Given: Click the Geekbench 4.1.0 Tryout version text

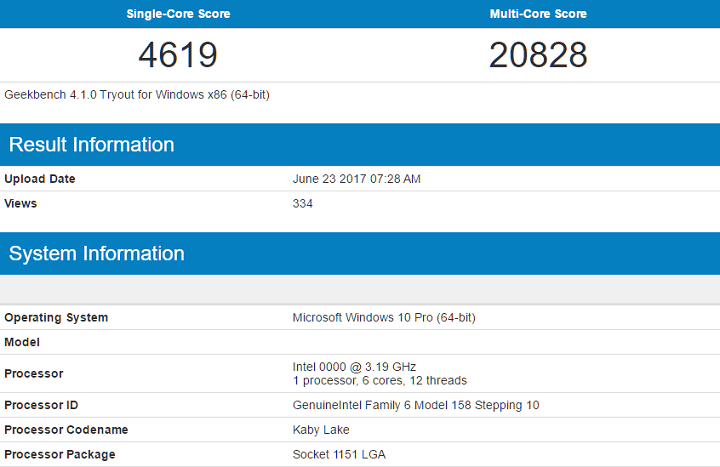Looking at the screenshot, I should click(137, 95).
